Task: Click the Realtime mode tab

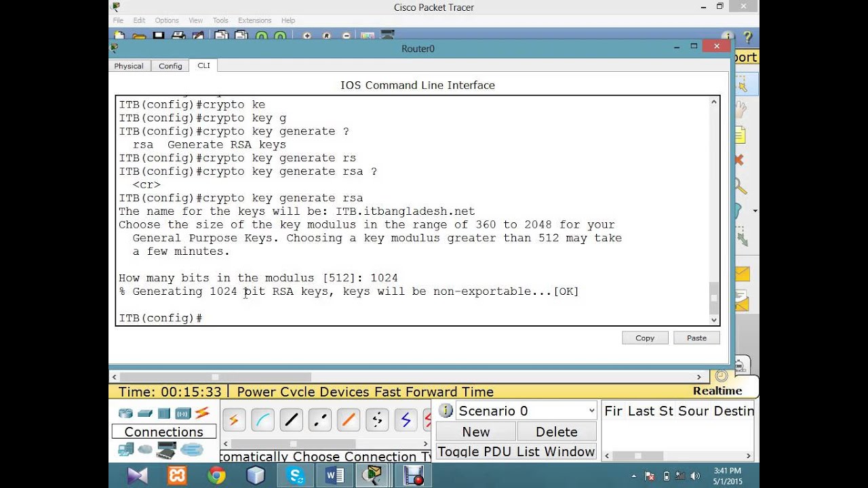Action: pos(717,390)
